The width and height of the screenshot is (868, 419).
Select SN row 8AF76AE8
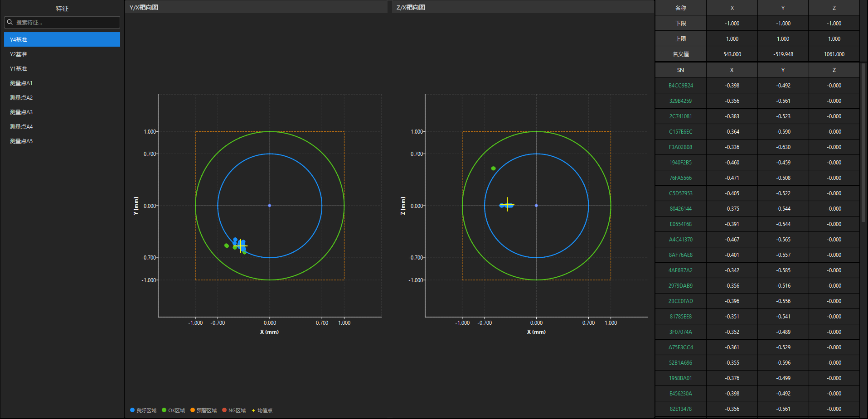[x=680, y=255]
